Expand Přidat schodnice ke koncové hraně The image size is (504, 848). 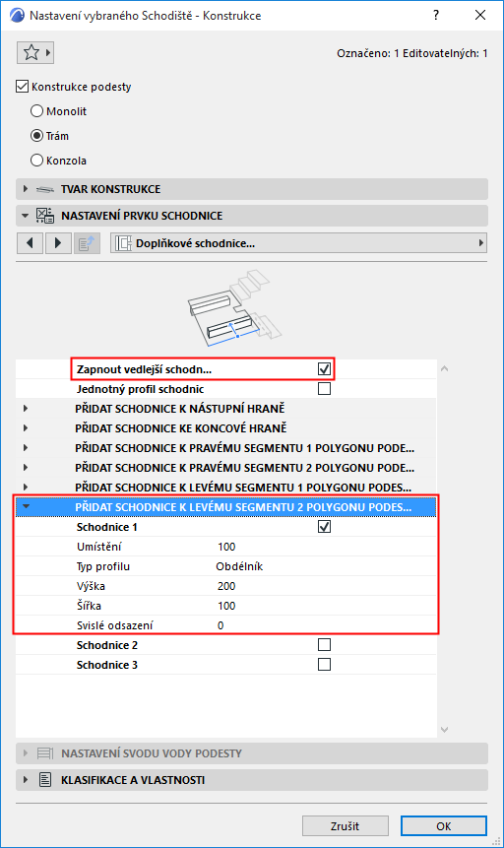point(26,428)
